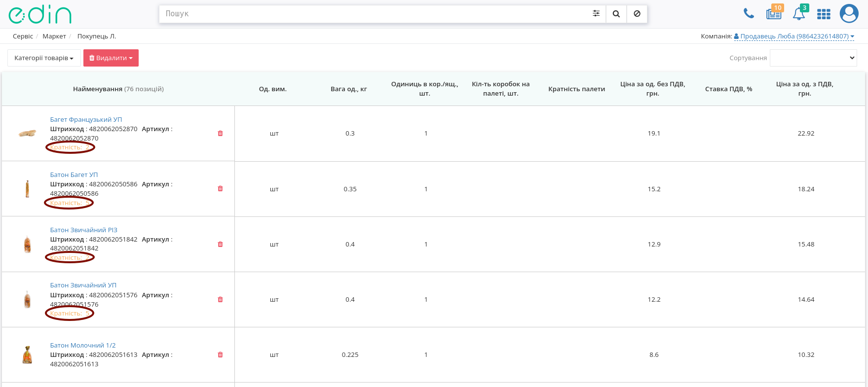Open Батон Молочний 1/2 product thumbnail
The height and width of the screenshot is (387, 868).
coord(28,355)
